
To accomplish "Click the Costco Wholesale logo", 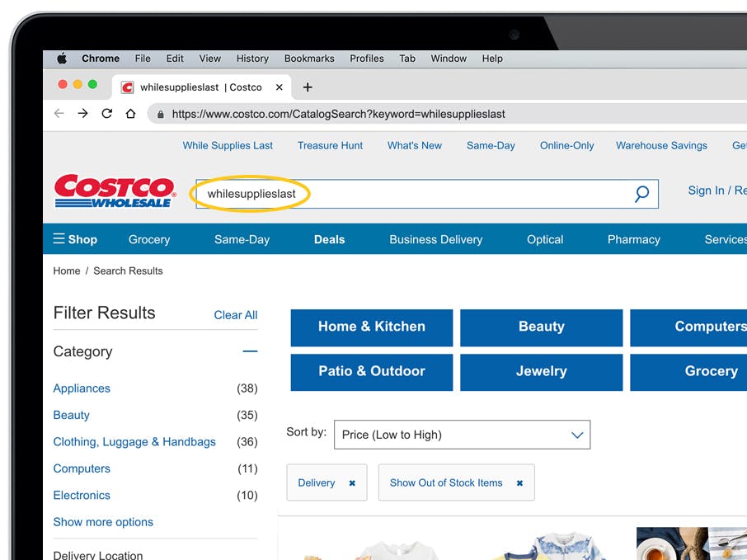I will (x=114, y=190).
